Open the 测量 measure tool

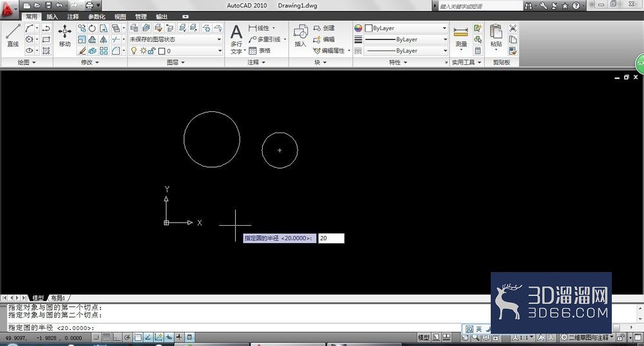coord(461,37)
